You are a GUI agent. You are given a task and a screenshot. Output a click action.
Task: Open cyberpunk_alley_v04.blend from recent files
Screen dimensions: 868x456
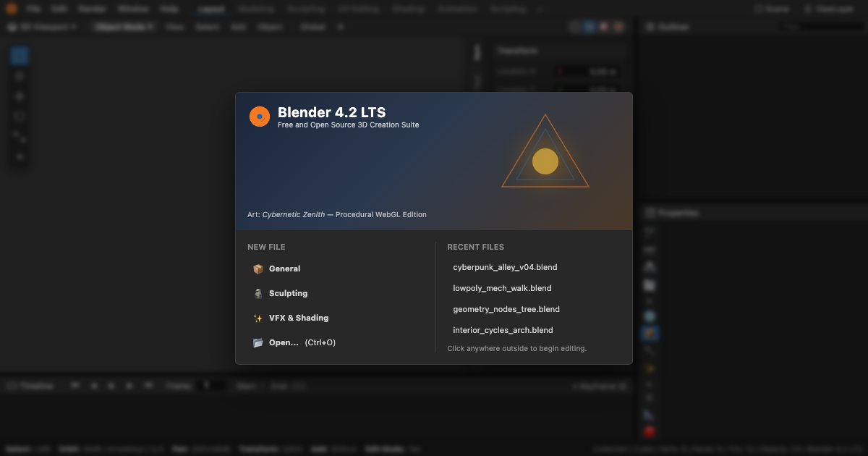tap(534, 267)
